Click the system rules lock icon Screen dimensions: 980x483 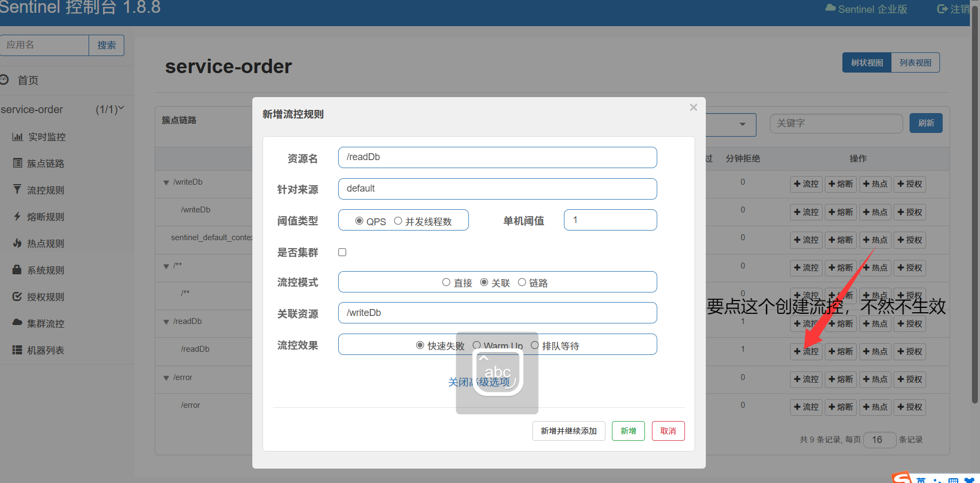[x=17, y=270]
